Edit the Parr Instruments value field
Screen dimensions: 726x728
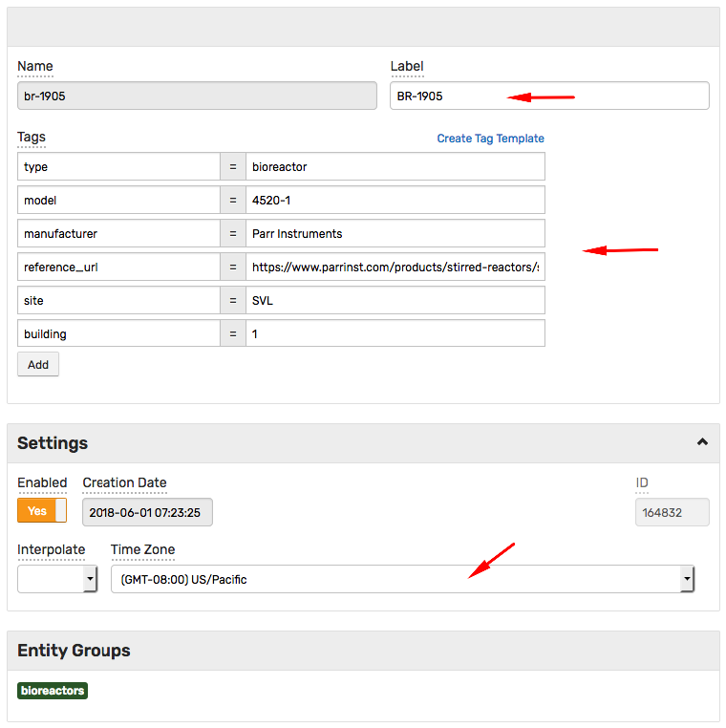coord(395,233)
